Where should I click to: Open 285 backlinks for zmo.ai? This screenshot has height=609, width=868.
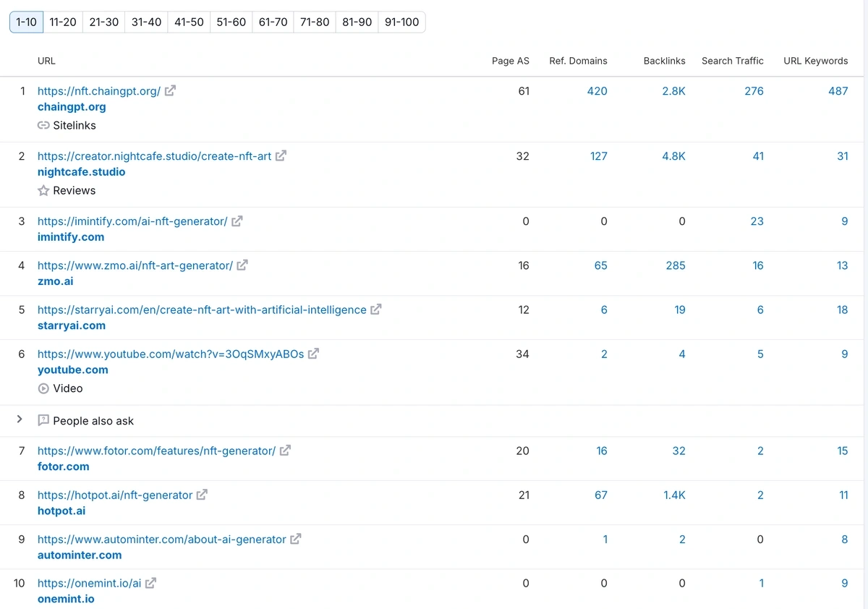tap(676, 265)
